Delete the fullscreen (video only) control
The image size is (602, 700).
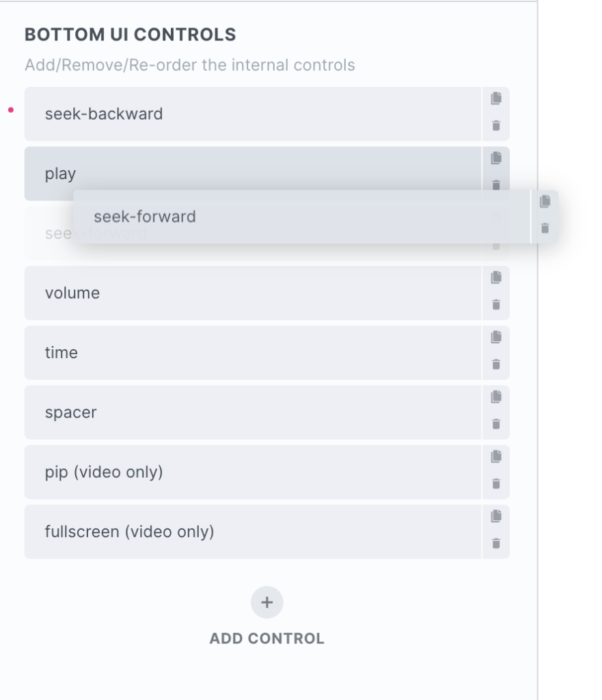click(496, 543)
